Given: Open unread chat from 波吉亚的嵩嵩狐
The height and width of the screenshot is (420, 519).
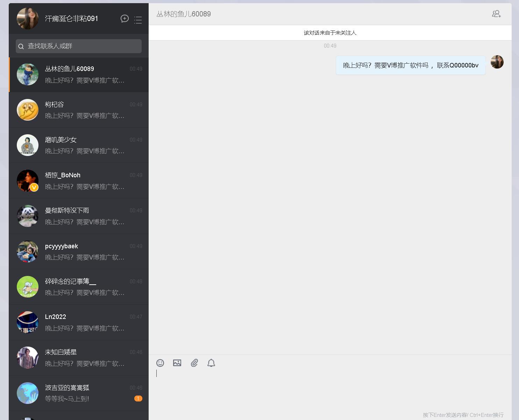Looking at the screenshot, I should pyautogui.click(x=79, y=393).
